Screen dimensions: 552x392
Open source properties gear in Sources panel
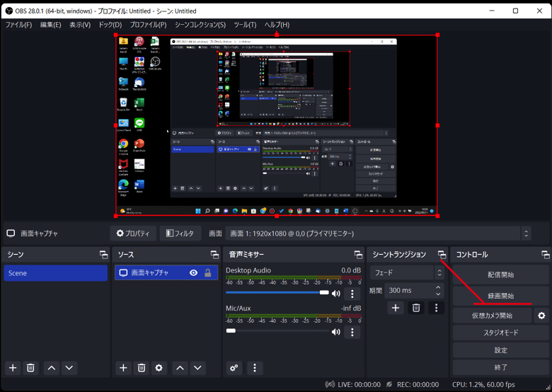(159, 368)
